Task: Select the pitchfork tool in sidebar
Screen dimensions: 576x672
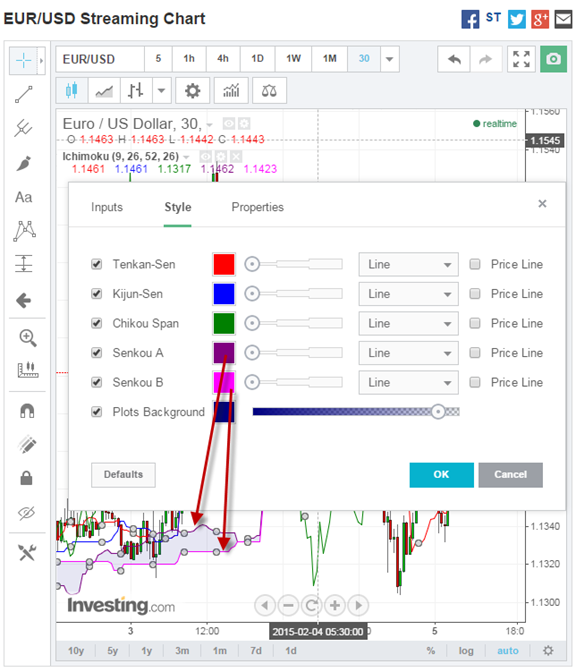Action: [x=24, y=128]
